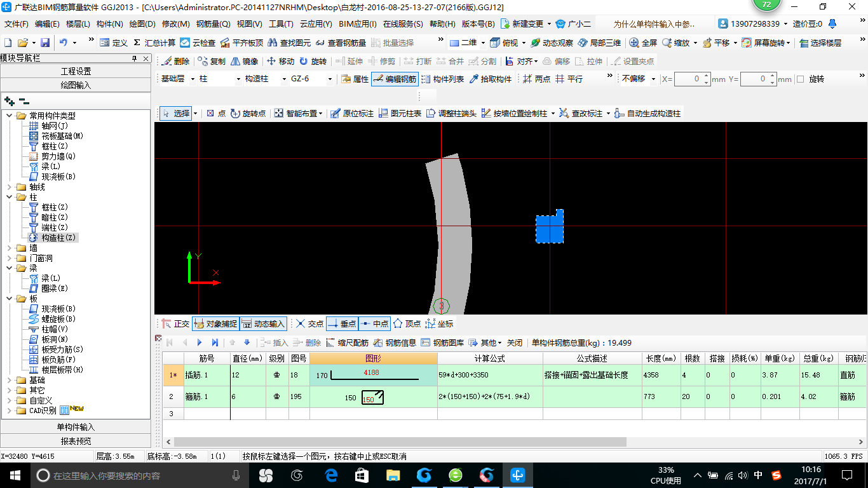Toggle 动态输入 dynamic input

tap(263, 324)
